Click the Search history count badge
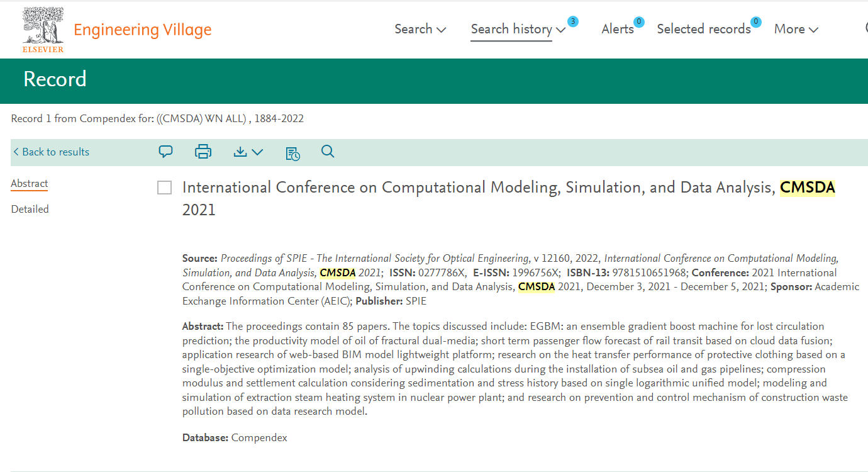This screenshot has width=868, height=472. click(x=572, y=22)
